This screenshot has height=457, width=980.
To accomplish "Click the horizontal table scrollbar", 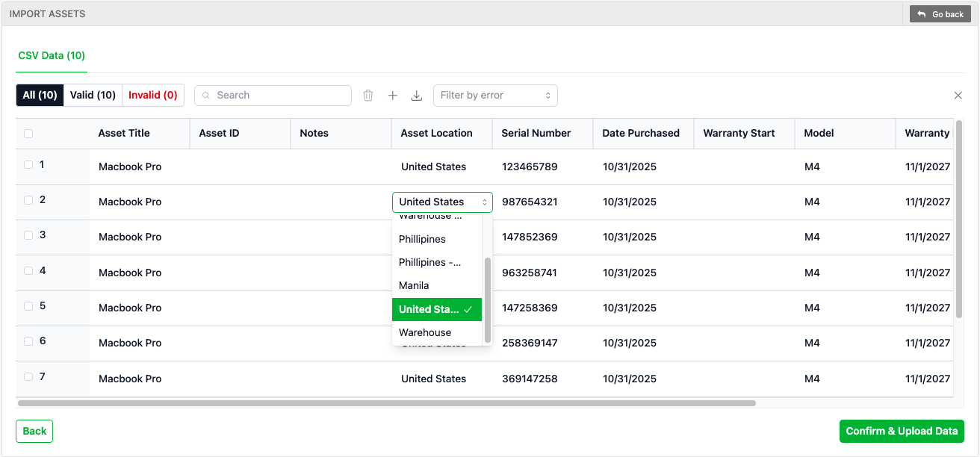I will pos(386,402).
